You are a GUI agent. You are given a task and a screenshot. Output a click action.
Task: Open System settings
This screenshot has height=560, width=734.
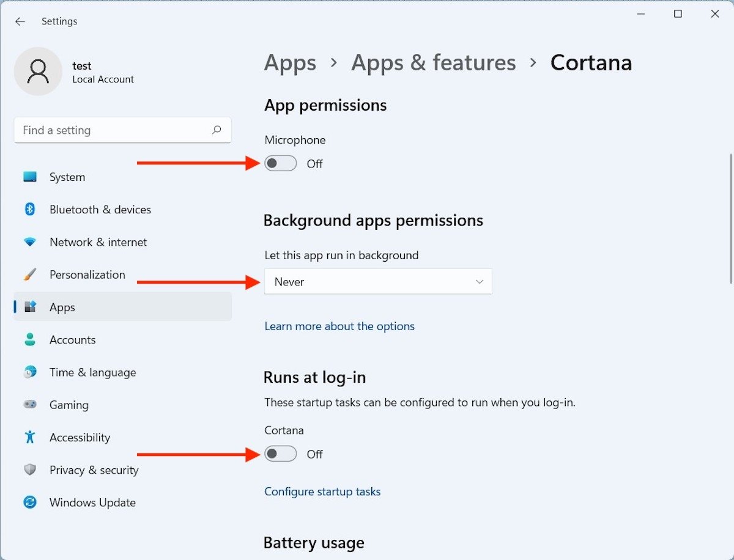(122, 177)
